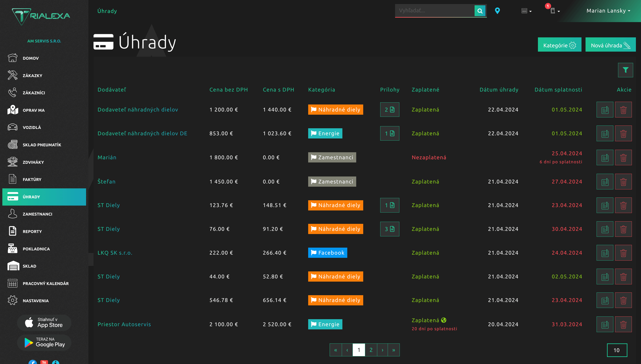Click the Sklad pneumatík tire icon
The height and width of the screenshot is (364, 641).
13,144
